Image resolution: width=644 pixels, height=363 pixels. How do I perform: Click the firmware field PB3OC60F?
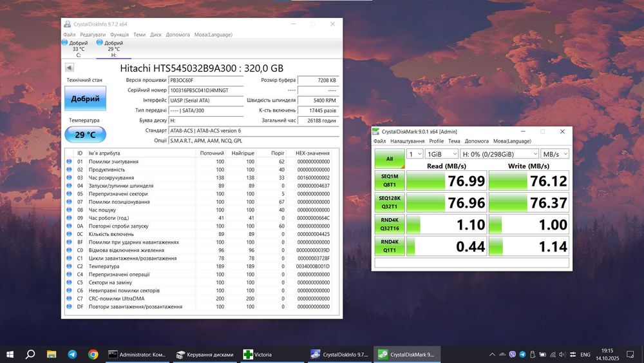click(206, 80)
